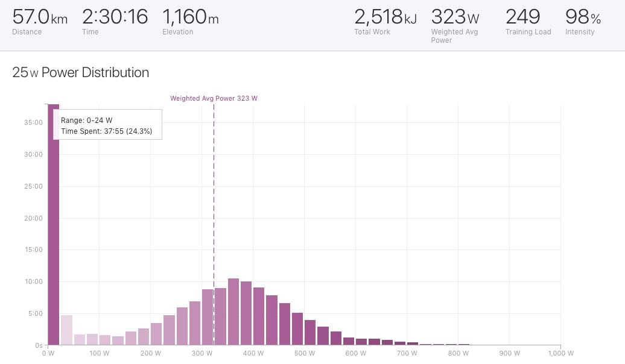Click the Weighted Avg Power 323 W chart label
Image resolution: width=625 pixels, height=364 pixels.
click(x=214, y=98)
